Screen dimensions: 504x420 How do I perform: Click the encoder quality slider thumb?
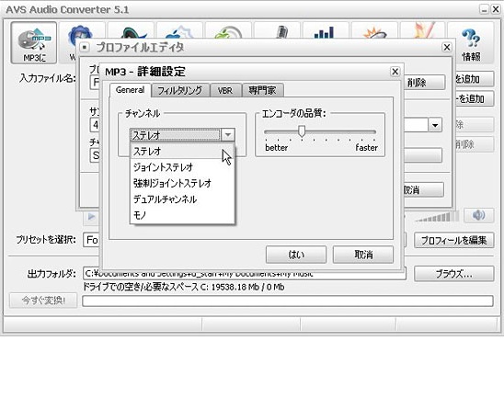[x=302, y=131]
